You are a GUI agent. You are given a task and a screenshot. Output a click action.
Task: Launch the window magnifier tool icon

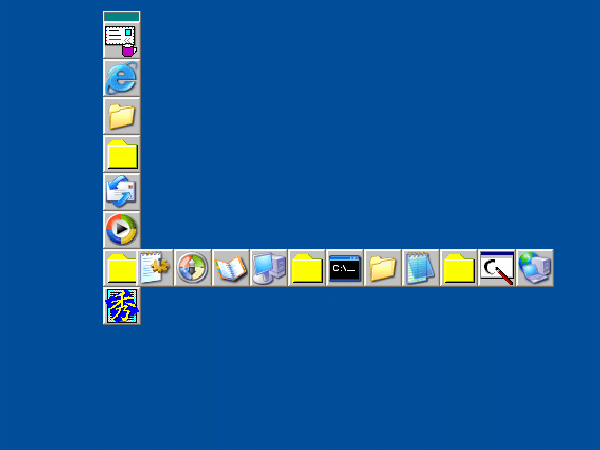497,268
